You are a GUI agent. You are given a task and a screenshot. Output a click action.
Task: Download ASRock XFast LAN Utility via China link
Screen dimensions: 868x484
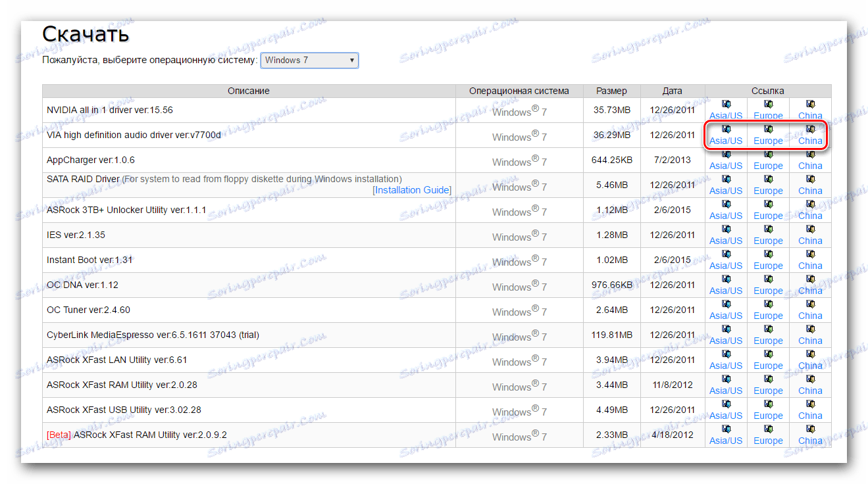(810, 366)
